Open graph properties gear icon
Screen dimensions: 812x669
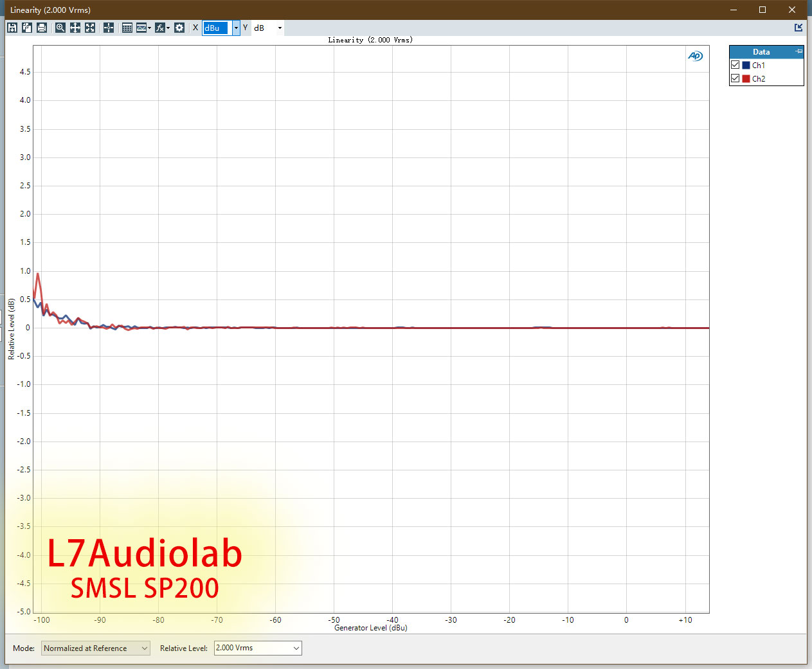pyautogui.click(x=179, y=28)
